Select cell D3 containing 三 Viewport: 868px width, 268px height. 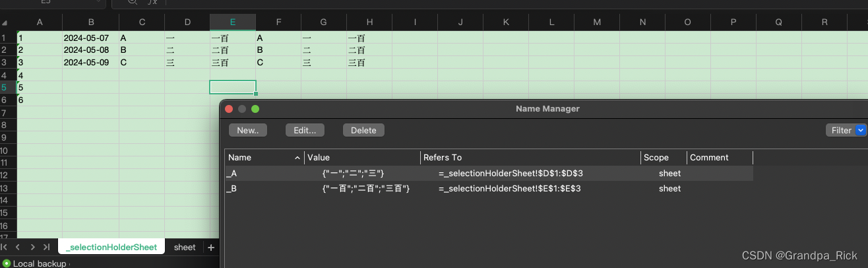tap(187, 63)
